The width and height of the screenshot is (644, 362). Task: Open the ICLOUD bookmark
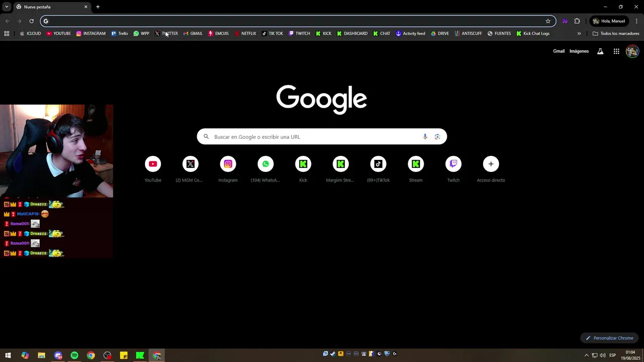(30, 34)
